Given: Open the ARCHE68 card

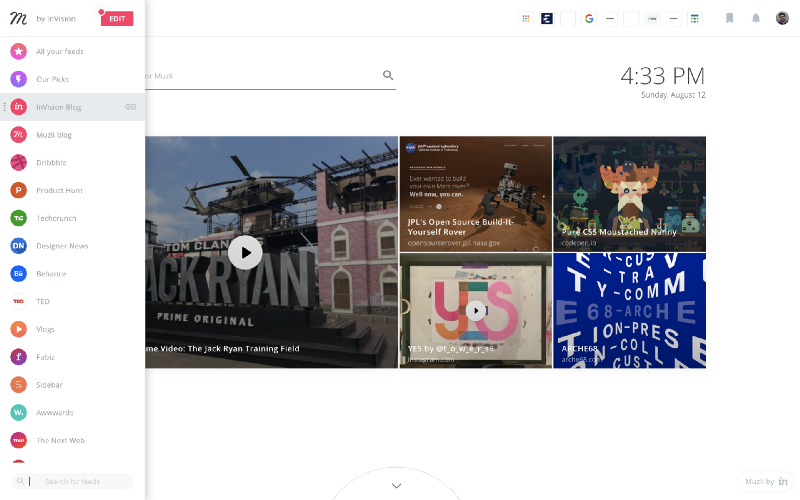Looking at the screenshot, I should 630,310.
